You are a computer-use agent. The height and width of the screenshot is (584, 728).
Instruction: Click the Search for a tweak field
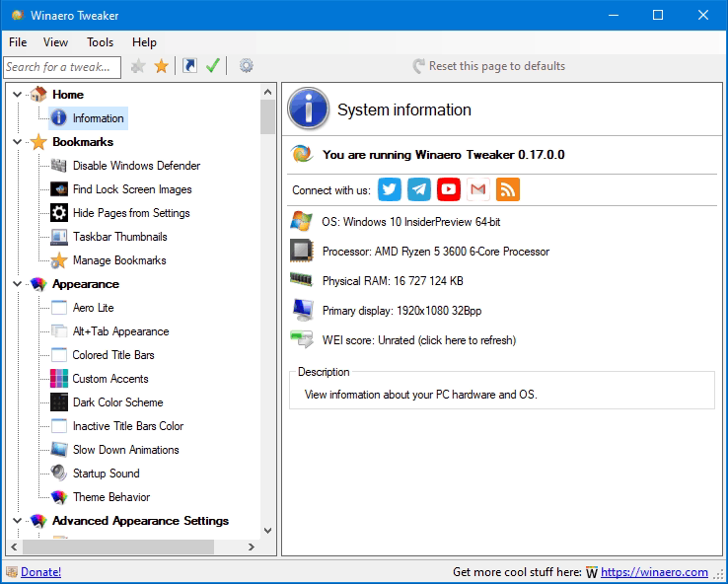[x=61, y=67]
